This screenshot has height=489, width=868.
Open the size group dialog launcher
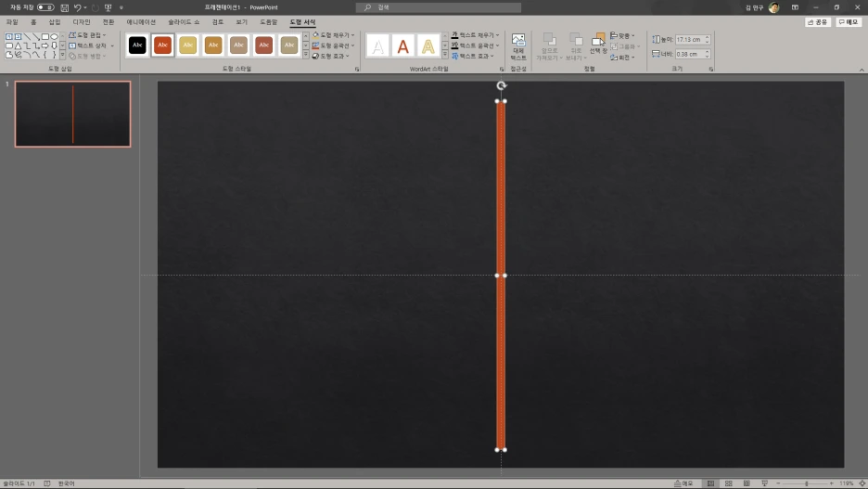tap(710, 70)
